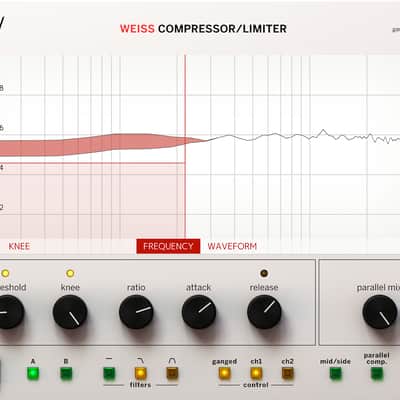400x400 pixels.
Task: Click the yellow LED above knee
Action: click(70, 273)
